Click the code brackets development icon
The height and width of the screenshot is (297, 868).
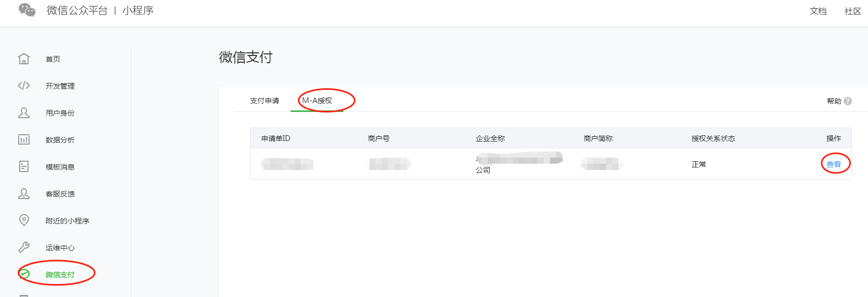click(x=24, y=86)
